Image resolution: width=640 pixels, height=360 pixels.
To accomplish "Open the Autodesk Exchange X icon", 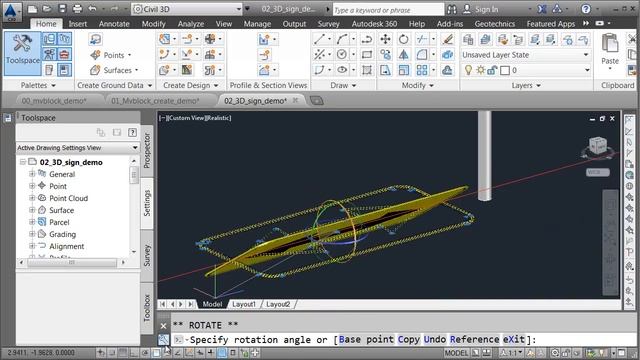I will pos(542,9).
